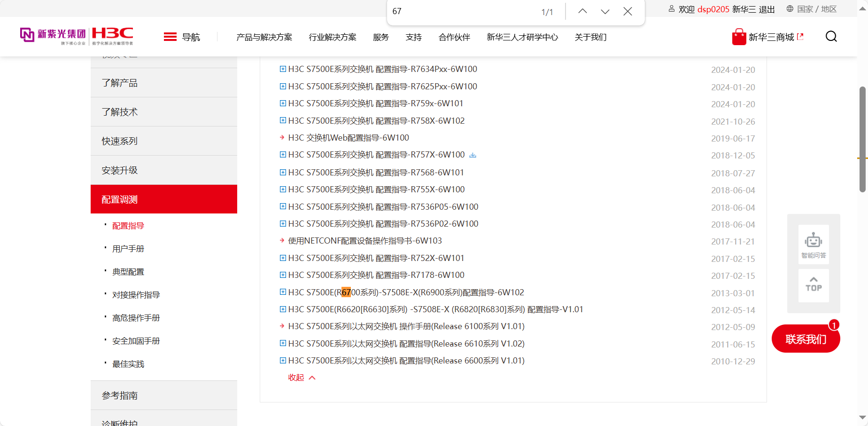
Task: Open H3C 交换机Web配置指导-6W100 link
Action: click(349, 138)
